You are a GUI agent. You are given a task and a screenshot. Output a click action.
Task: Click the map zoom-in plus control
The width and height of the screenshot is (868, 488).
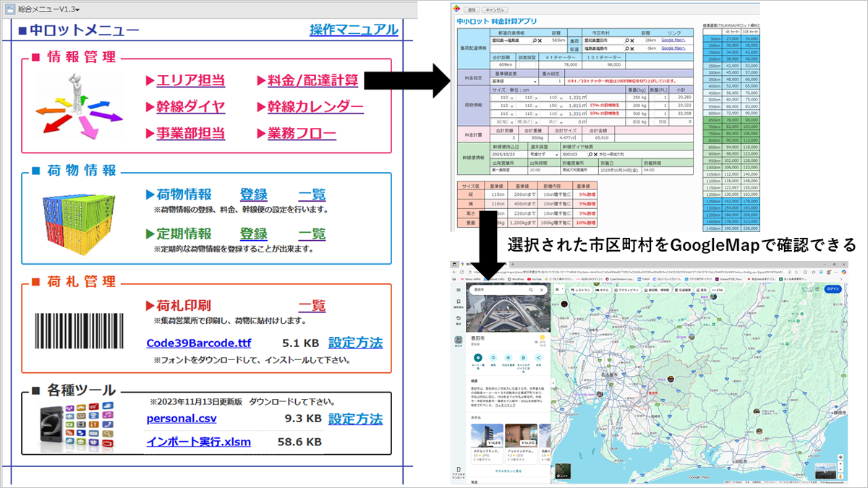tap(841, 463)
